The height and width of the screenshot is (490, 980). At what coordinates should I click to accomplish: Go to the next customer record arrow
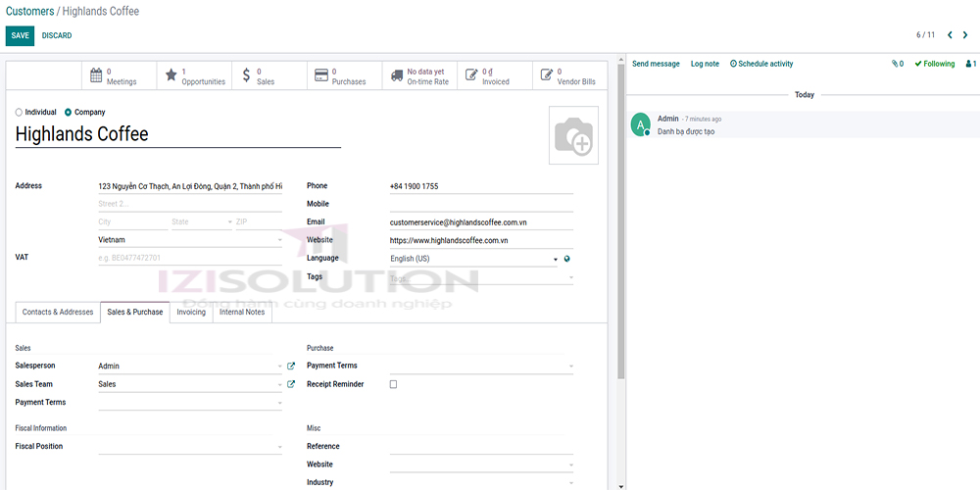pos(965,35)
